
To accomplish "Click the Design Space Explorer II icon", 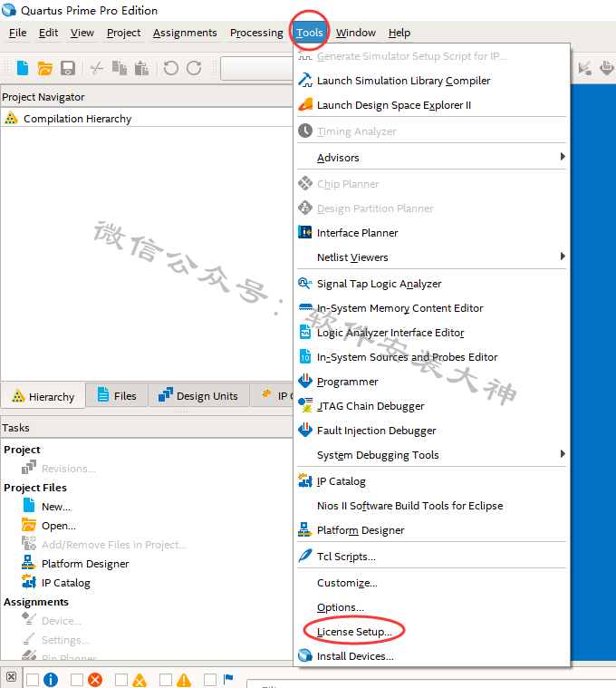I will pos(305,105).
